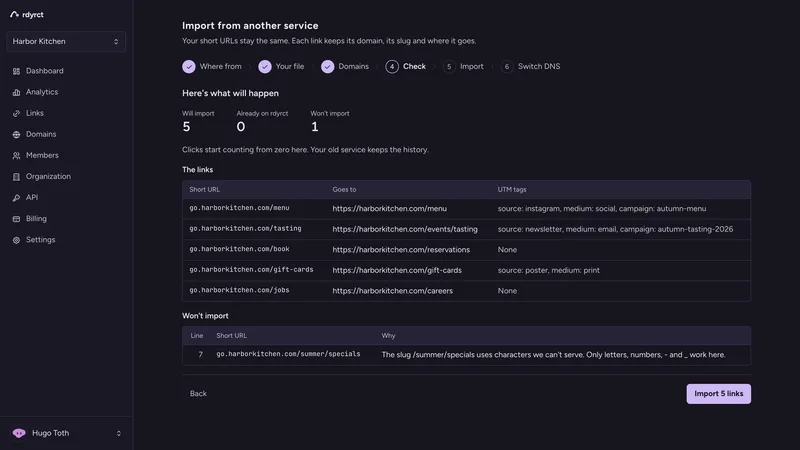Jump to the Where from step label
This screenshot has width=800, height=450.
pyautogui.click(x=220, y=66)
